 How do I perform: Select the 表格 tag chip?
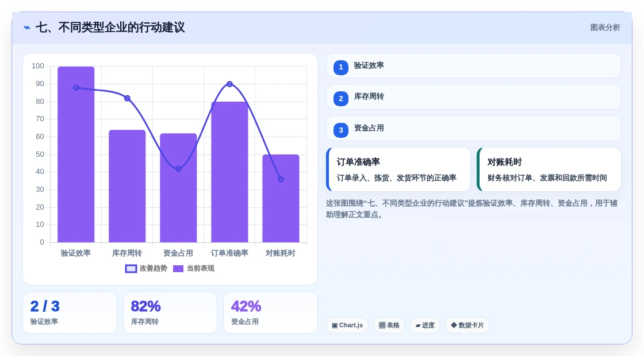pyautogui.click(x=389, y=325)
